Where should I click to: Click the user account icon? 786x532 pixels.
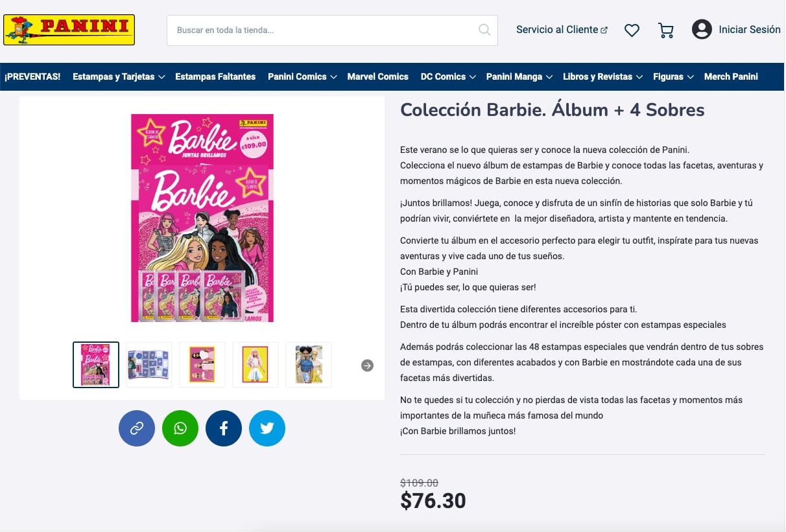pos(702,30)
